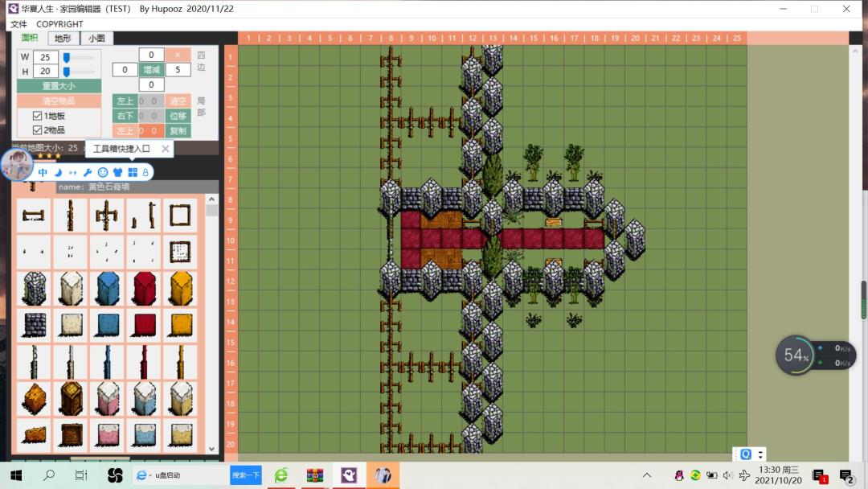
Task: Pick the yellow wall block tile
Action: pos(180,324)
